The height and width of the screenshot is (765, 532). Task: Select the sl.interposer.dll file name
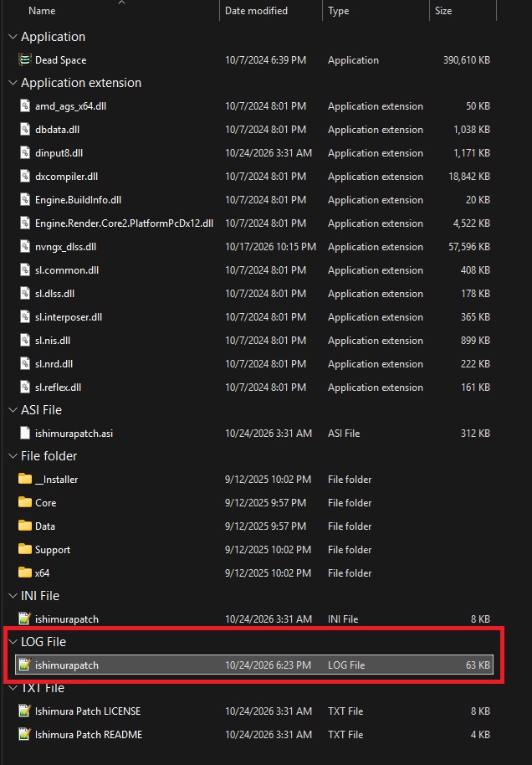pyautogui.click(x=69, y=316)
